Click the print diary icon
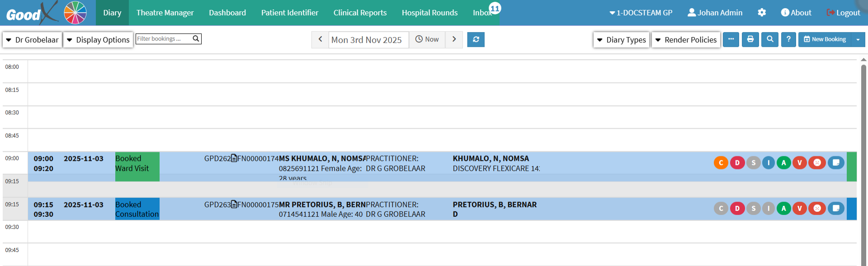Screen dimensions: 868x266 (750, 40)
